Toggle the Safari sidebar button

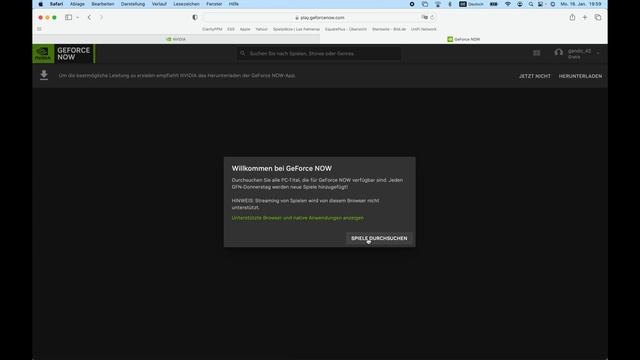[x=68, y=18]
